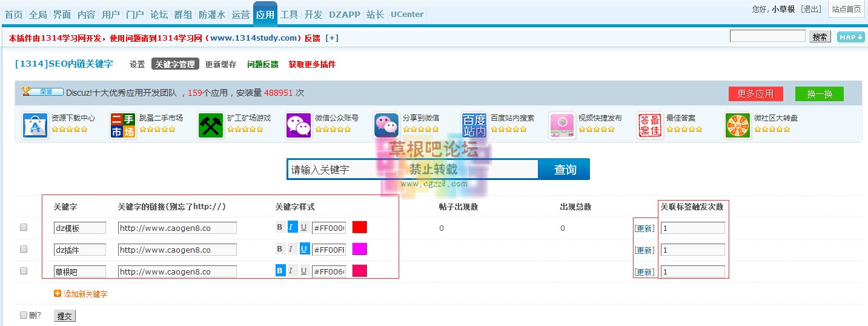The width and height of the screenshot is (868, 326).
Task: Open the 防灌水 top menu
Action: pyautogui.click(x=212, y=15)
